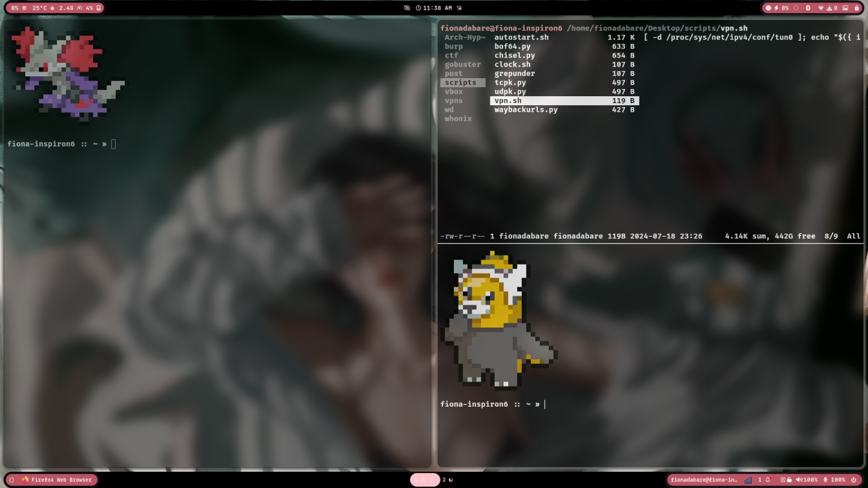Screen dimensions: 868x488
Task: Click the fionadabare@fiona-in… user label
Action: pos(704,480)
